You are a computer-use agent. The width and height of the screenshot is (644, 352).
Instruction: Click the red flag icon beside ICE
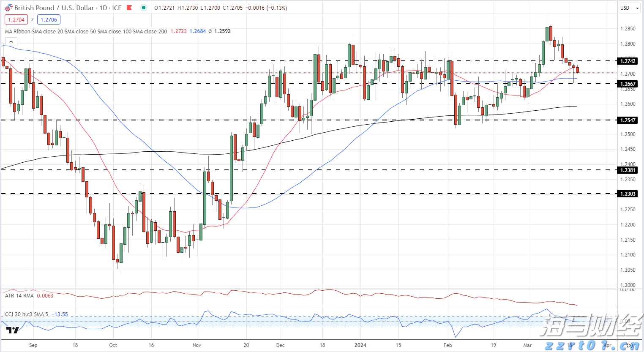(x=129, y=8)
